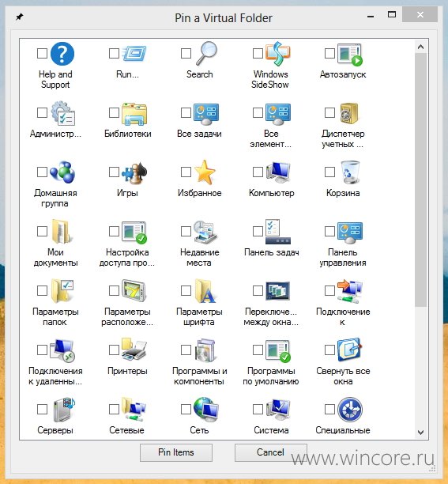
Task: Tick the Компьютер checkbox
Action: 258,172
